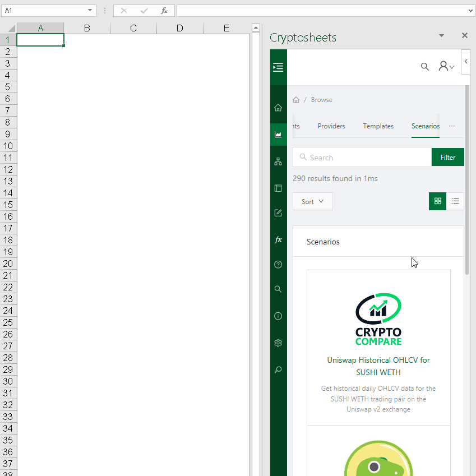476x476 pixels.
Task: Click the Browse breadcrumb text
Action: pyautogui.click(x=321, y=100)
